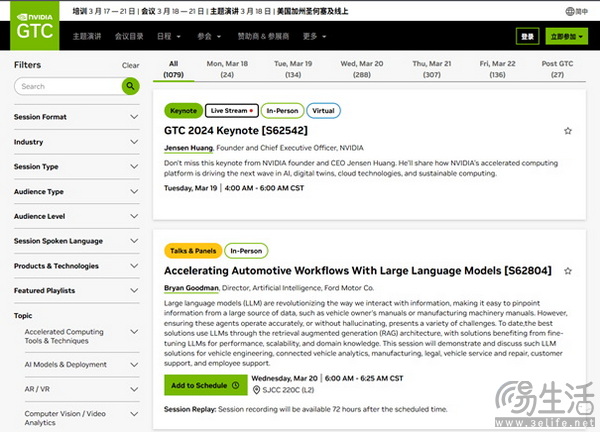Click the Virtual tag
Screen dimensions: 600x432
point(323,111)
